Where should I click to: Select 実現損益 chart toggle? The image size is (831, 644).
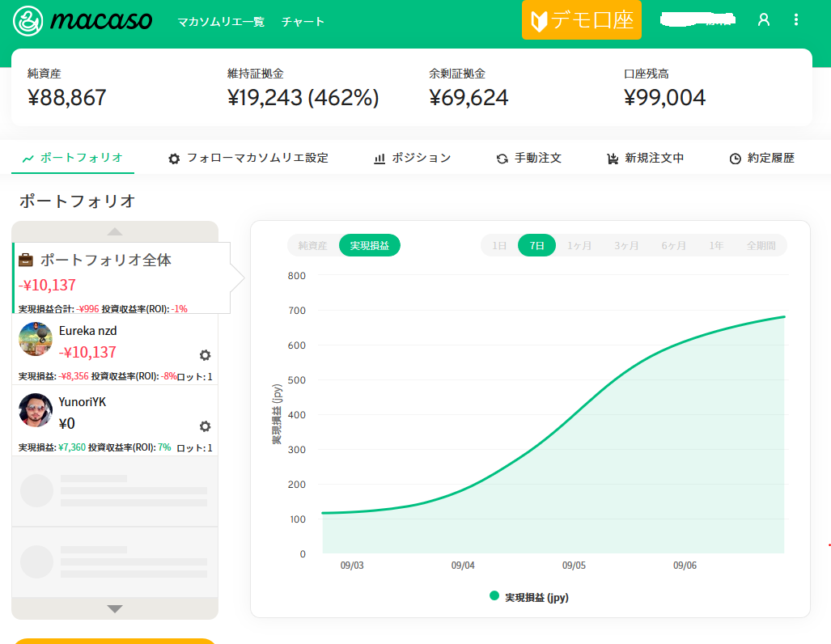[369, 245]
